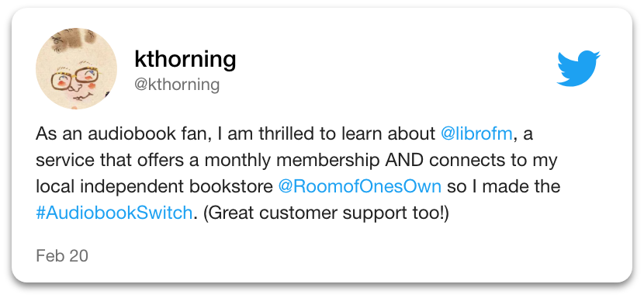This screenshot has width=644, height=298.
Task: Visit the @RoomofOnesOwn mention link
Action: click(360, 186)
